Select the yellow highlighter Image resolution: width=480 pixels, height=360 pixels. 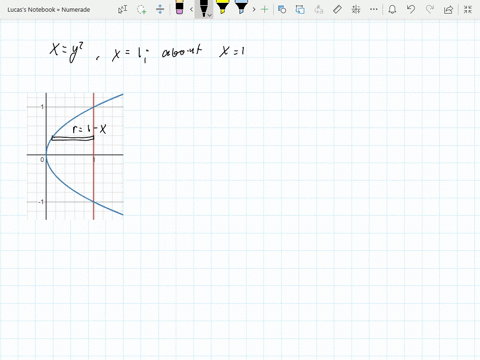222,7
